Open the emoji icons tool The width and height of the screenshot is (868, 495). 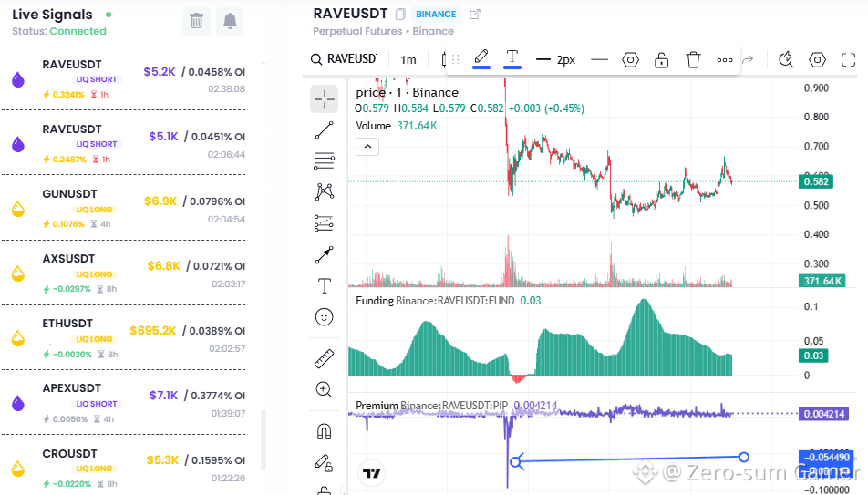point(325,316)
